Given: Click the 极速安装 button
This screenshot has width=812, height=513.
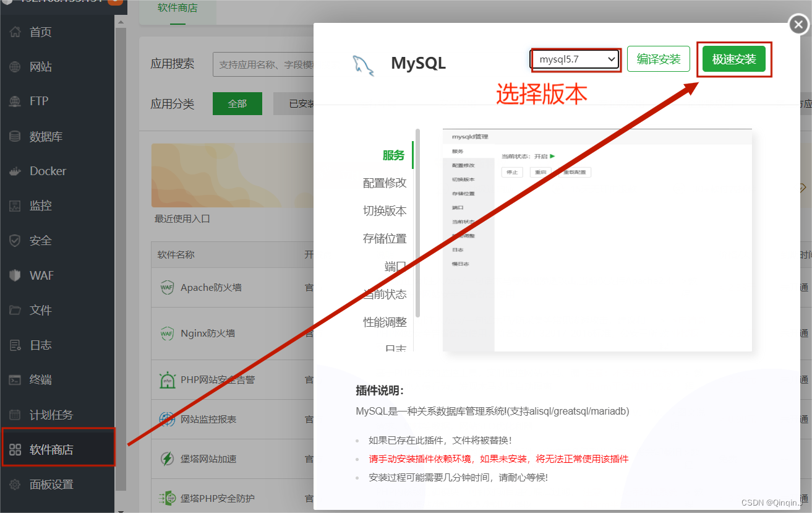Looking at the screenshot, I should coord(734,59).
